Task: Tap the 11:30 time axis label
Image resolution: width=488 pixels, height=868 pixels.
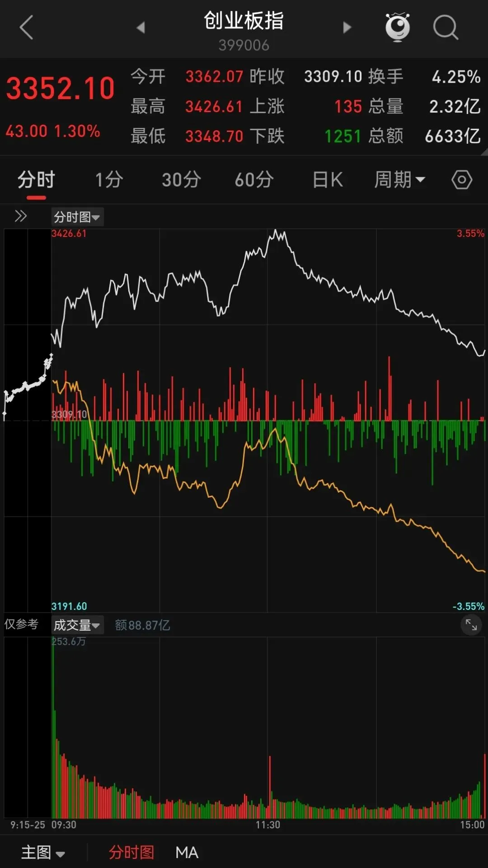Action: pyautogui.click(x=268, y=825)
